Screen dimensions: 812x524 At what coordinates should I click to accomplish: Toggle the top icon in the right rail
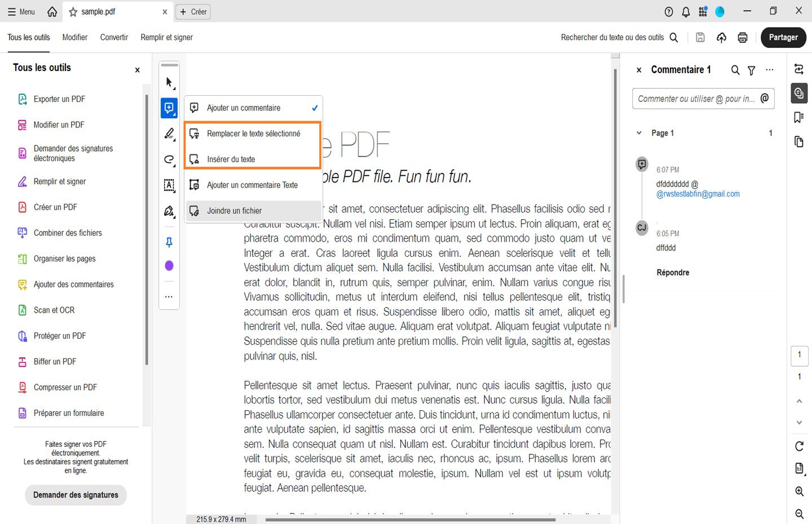coord(799,69)
